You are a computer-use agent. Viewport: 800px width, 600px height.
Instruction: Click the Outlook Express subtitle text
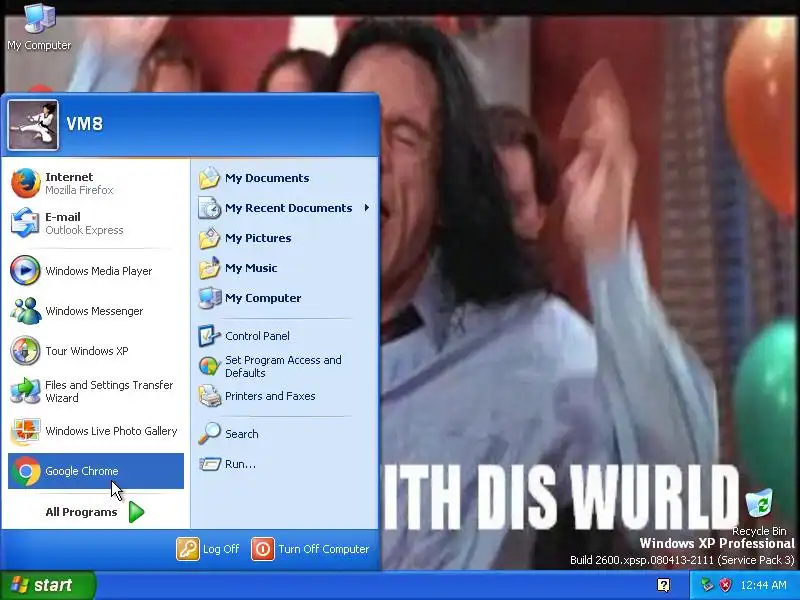click(x=84, y=230)
